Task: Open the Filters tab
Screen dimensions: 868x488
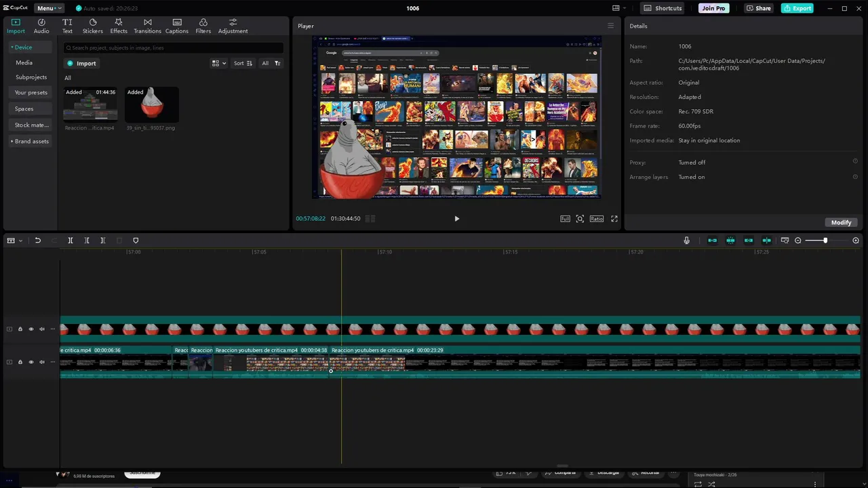Action: coord(203,26)
